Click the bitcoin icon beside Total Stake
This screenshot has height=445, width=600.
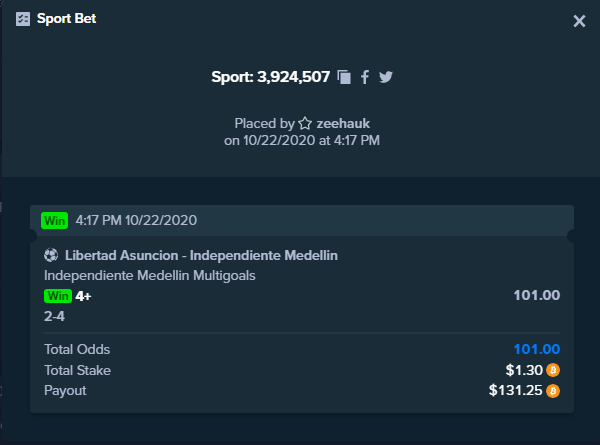[553, 370]
